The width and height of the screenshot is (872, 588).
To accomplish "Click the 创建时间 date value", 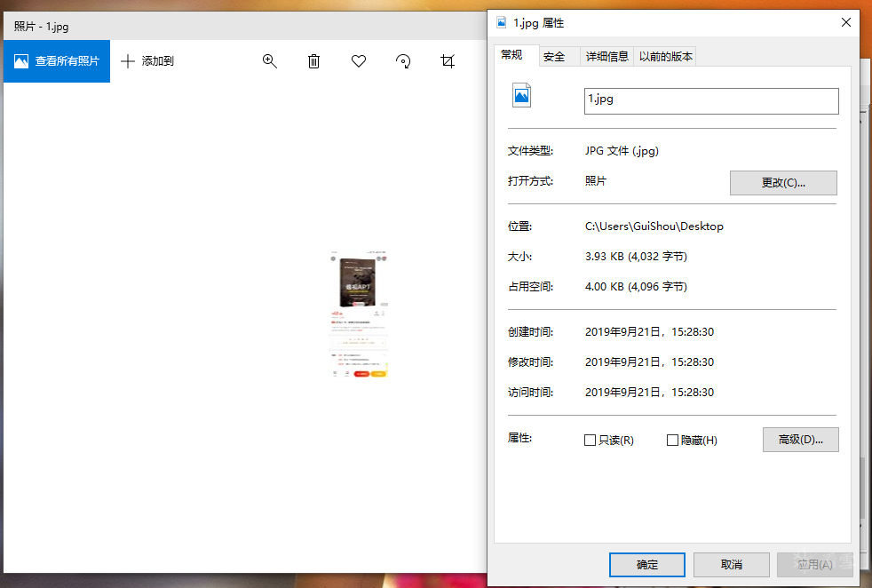I will [649, 332].
